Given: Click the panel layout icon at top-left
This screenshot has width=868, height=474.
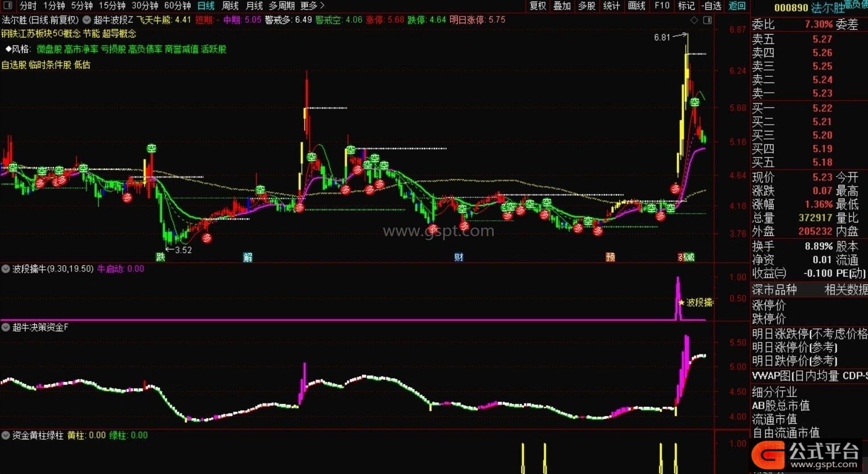Looking at the screenshot, I should (7, 6).
